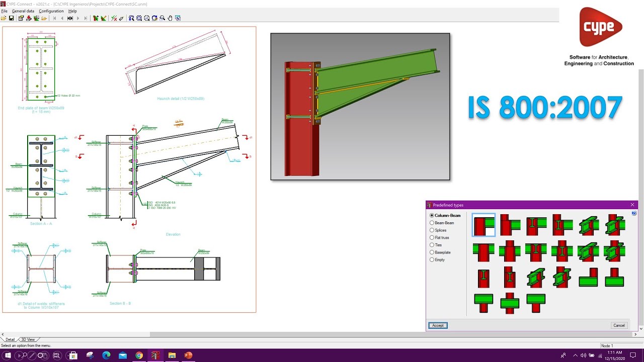The image size is (644, 362).
Task: Open the Configuration menu
Action: 51,11
